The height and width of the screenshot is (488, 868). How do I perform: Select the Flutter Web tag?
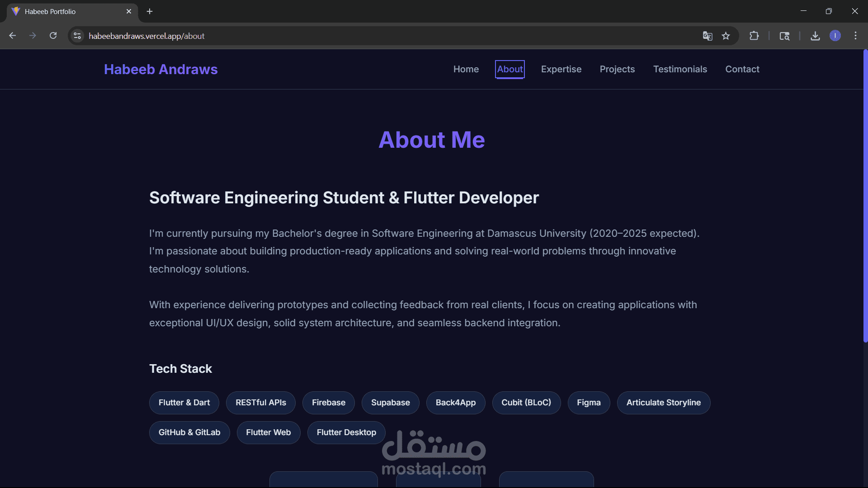pyautogui.click(x=269, y=432)
